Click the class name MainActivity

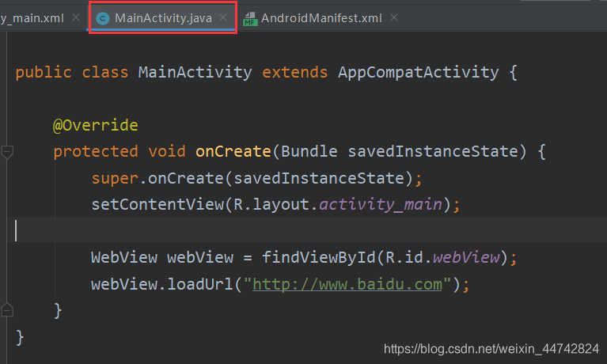coord(195,73)
